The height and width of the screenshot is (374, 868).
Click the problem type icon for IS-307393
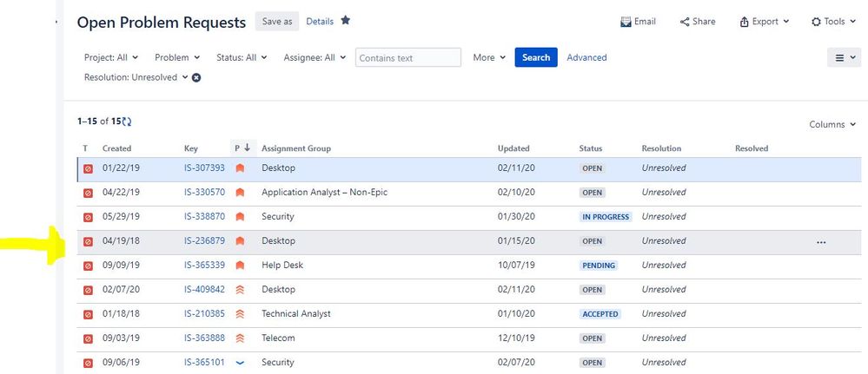click(88, 168)
